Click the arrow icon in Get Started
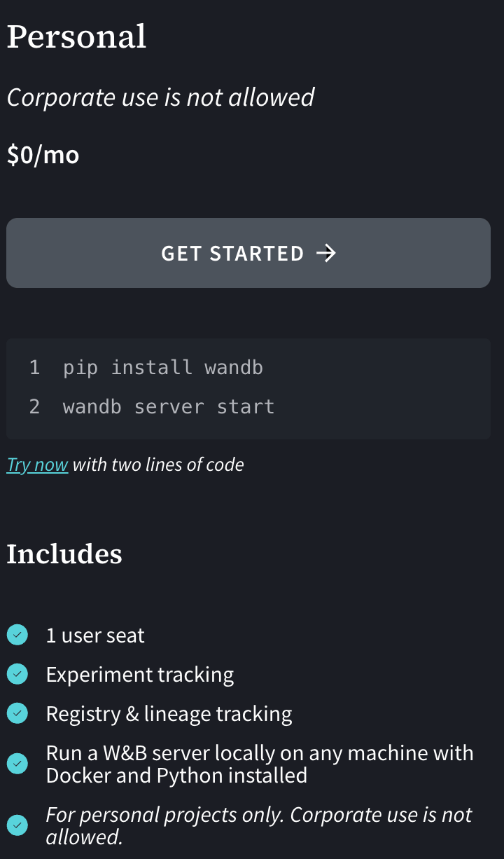Image resolution: width=504 pixels, height=859 pixels. click(x=326, y=253)
